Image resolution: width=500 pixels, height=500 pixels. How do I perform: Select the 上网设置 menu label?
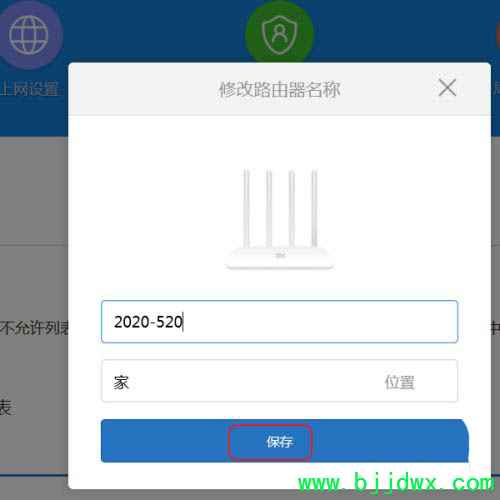pyautogui.click(x=29, y=89)
